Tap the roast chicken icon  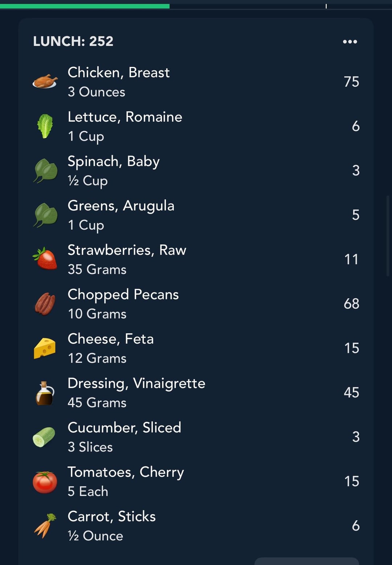tap(45, 81)
